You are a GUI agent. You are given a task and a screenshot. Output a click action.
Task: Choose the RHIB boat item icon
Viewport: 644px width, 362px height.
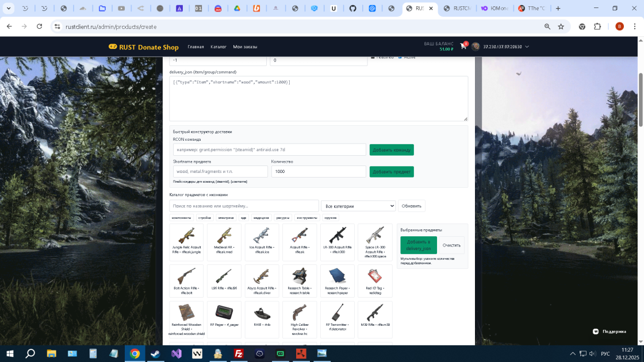point(262,313)
